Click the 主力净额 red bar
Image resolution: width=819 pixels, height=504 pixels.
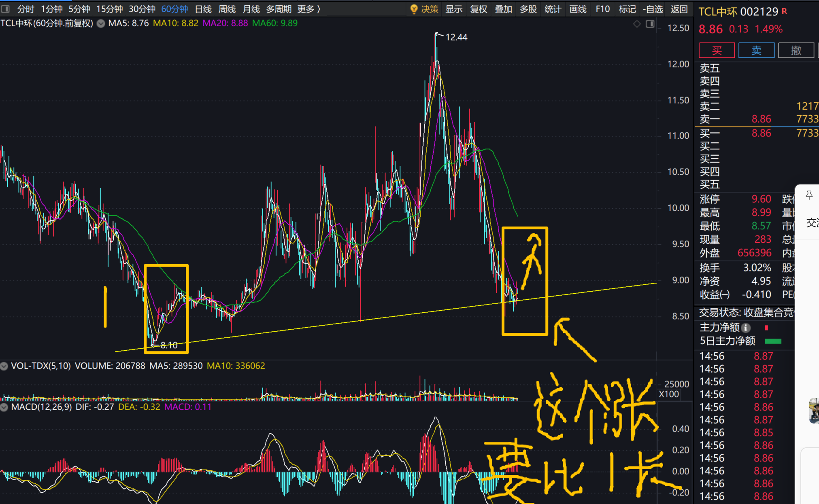(766, 328)
